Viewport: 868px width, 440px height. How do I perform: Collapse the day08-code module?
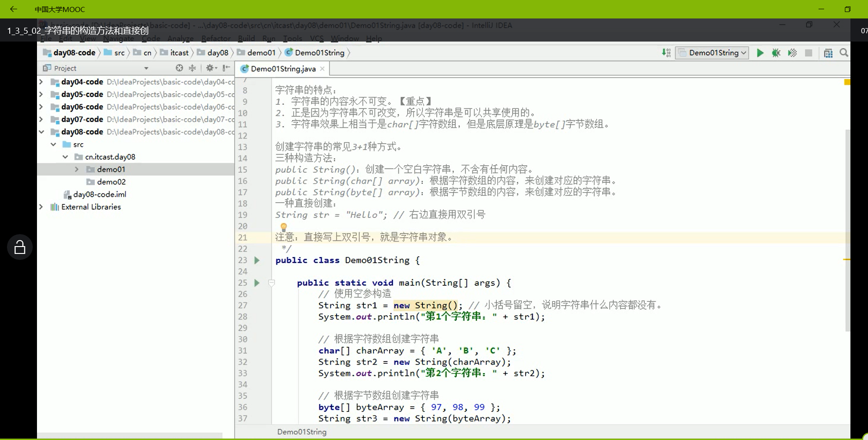[41, 132]
